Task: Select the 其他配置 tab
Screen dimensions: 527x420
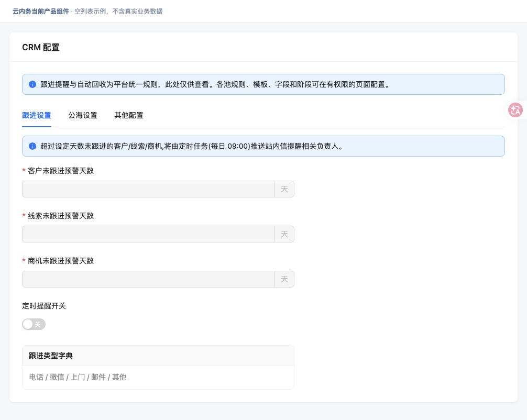Action: (x=129, y=115)
